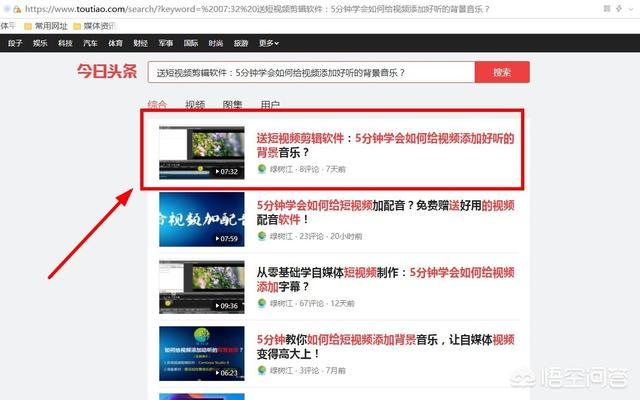Screen dimensions: 640x400
Task: Switch to the 用户 results tab
Action: click(x=270, y=104)
